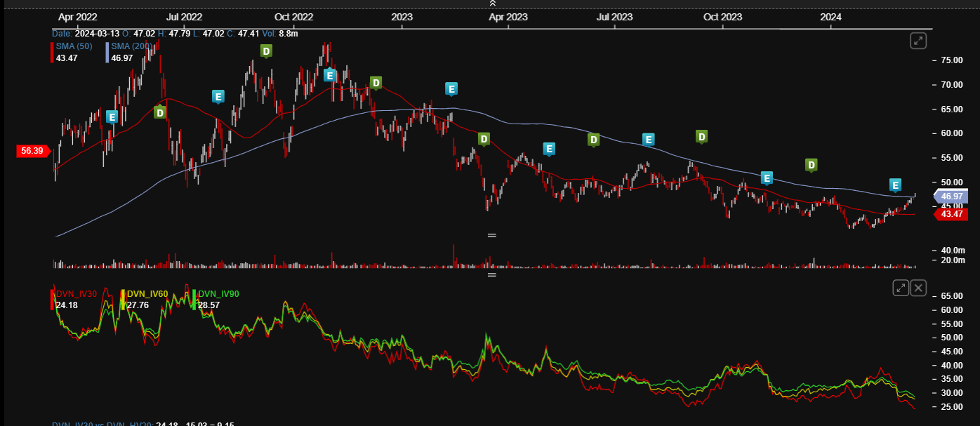
Task: Click the 75.00 price axis label
Action: coord(951,60)
